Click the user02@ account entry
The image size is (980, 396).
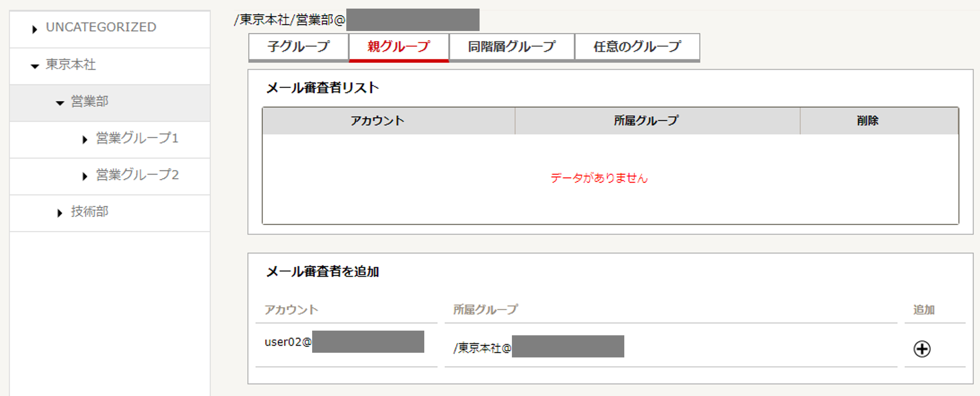pyautogui.click(x=288, y=342)
